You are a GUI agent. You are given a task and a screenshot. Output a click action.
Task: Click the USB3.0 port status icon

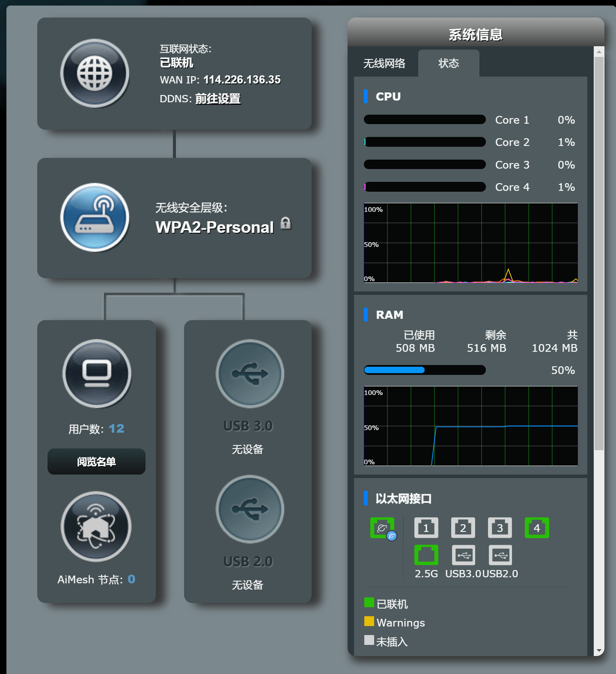point(463,555)
